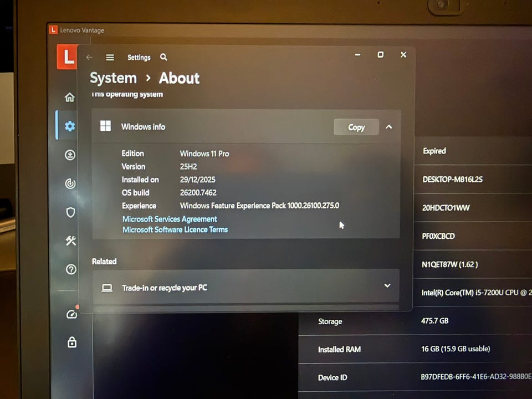This screenshot has height=399, width=532.
Task: Click the Lenovo Vantage title bar icon
Action: 53,30
